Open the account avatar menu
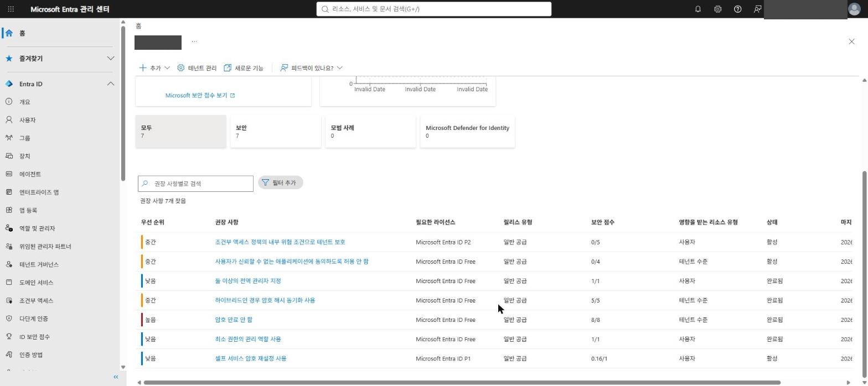The width and height of the screenshot is (868, 386). click(x=855, y=9)
